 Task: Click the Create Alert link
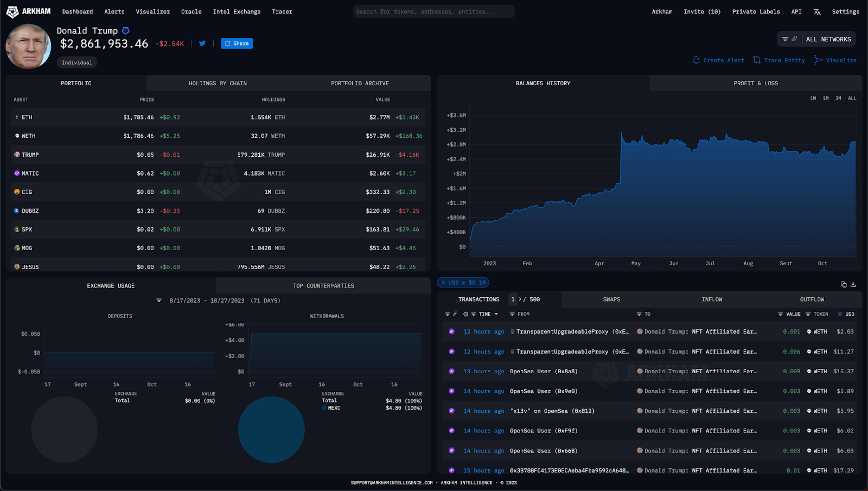(718, 60)
